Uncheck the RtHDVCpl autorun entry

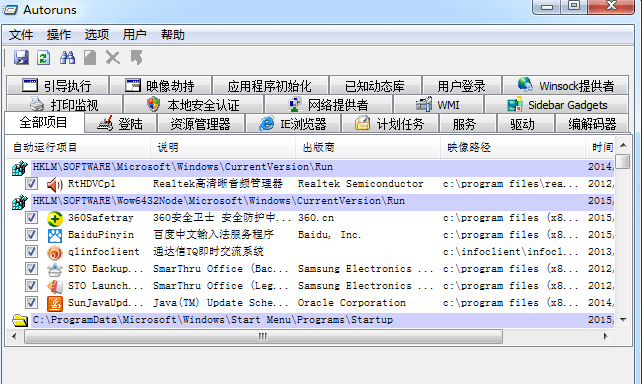pos(31,184)
